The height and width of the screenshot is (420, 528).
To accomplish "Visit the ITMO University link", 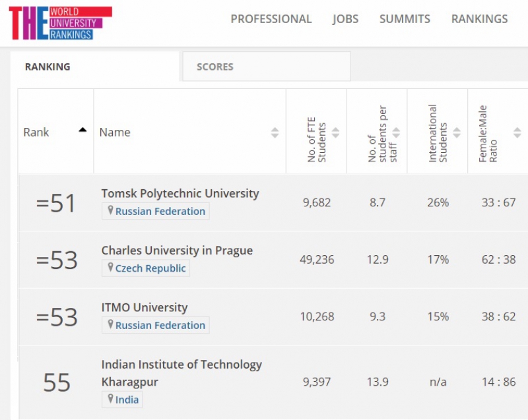I will tap(145, 307).
